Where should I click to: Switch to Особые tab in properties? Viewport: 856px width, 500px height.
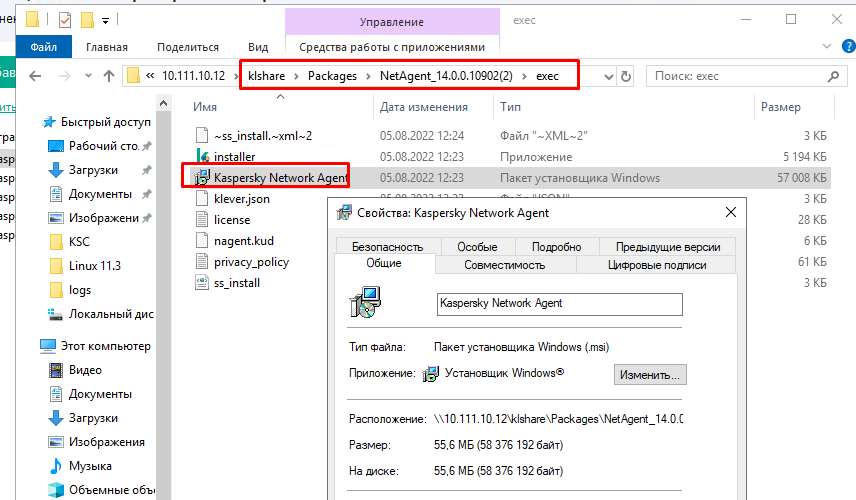click(x=477, y=247)
